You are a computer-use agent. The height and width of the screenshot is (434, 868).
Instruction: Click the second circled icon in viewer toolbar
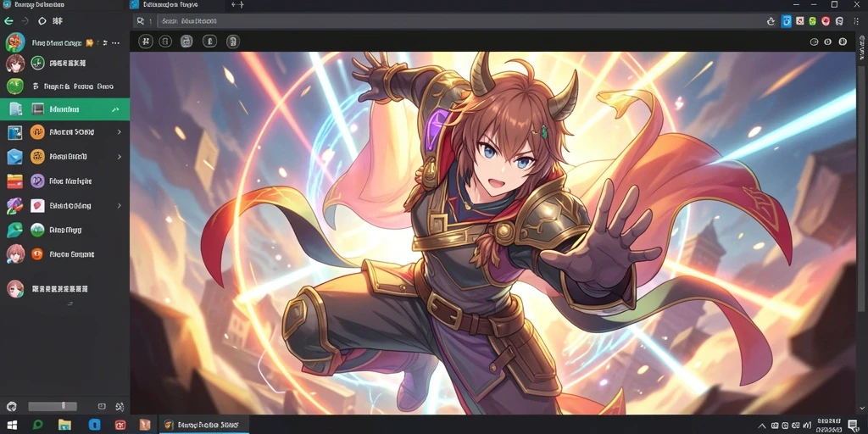coord(165,41)
